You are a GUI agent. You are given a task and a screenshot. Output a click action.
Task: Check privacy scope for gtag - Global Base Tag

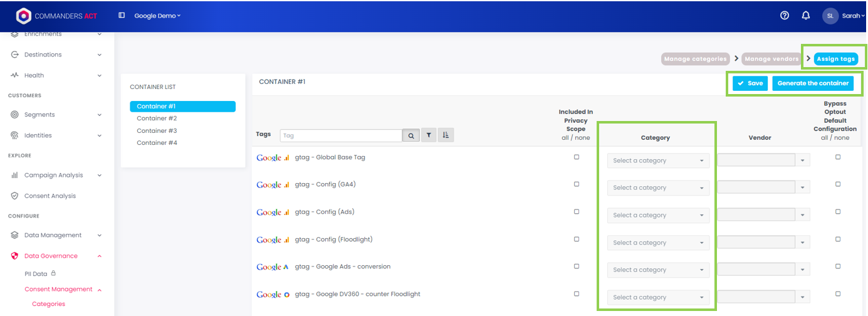577,157
